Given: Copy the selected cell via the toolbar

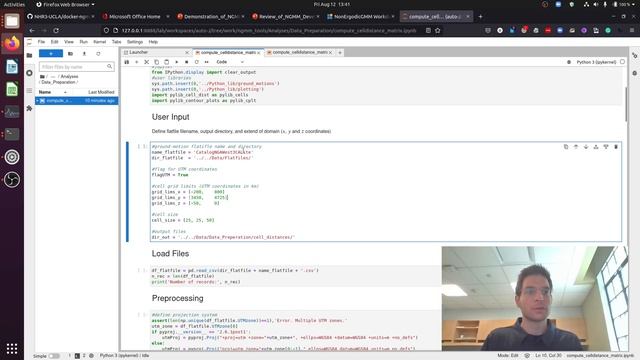Looking at the screenshot, I should pyautogui.click(x=157, y=62).
